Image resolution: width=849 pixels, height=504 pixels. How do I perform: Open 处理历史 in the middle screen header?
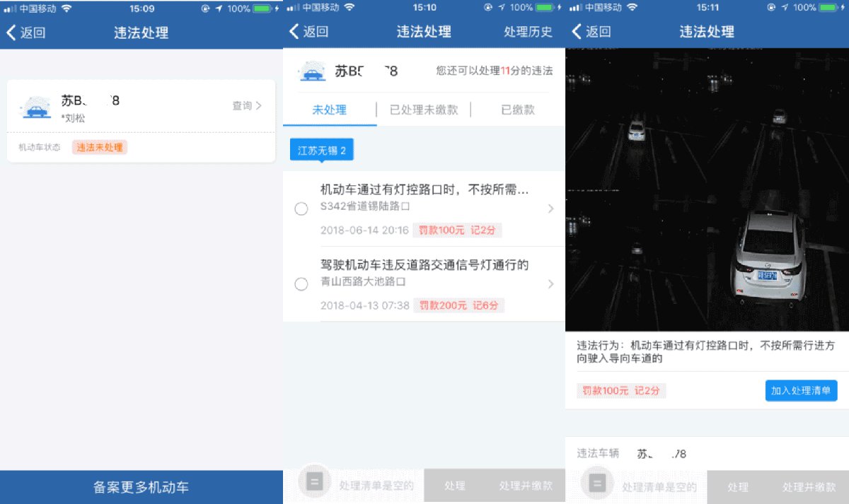pos(528,33)
